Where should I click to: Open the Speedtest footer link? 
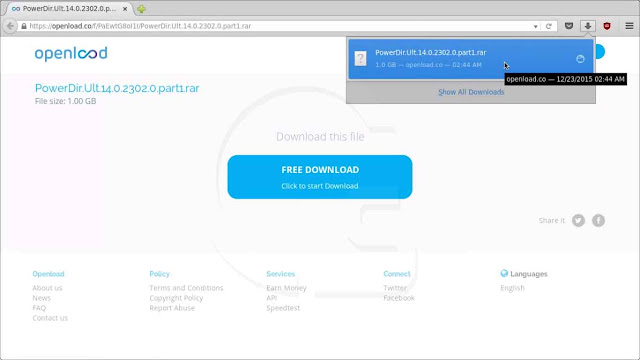point(283,308)
